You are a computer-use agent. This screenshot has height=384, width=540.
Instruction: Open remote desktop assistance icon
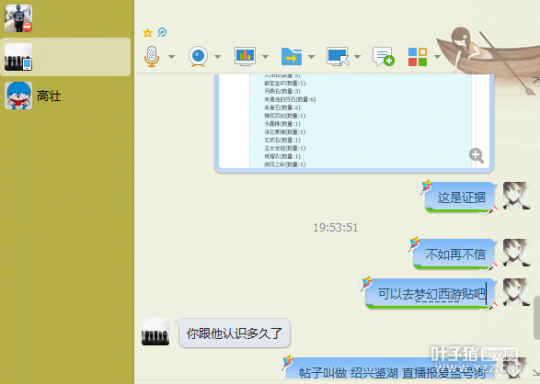tap(338, 56)
